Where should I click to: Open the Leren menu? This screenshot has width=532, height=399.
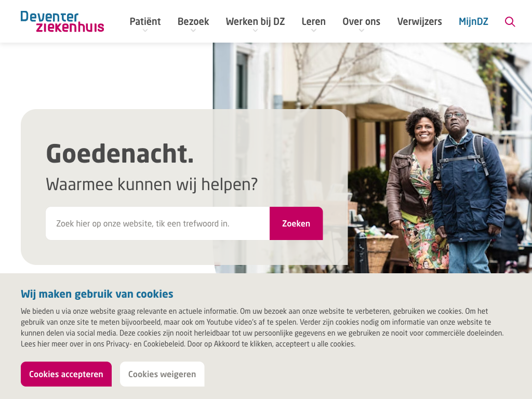pos(314,21)
